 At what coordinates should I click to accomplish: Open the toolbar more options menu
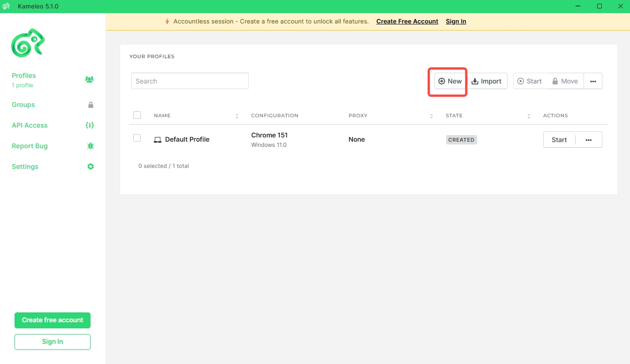[x=593, y=81]
